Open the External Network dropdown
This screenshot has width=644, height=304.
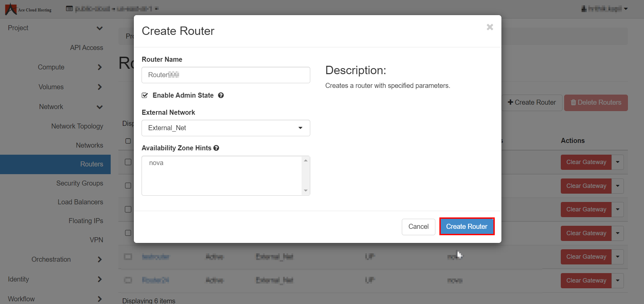226,128
